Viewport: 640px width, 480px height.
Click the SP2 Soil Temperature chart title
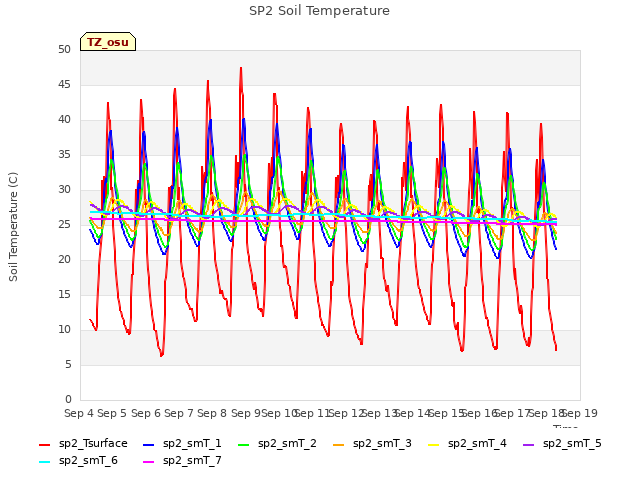[x=320, y=11]
